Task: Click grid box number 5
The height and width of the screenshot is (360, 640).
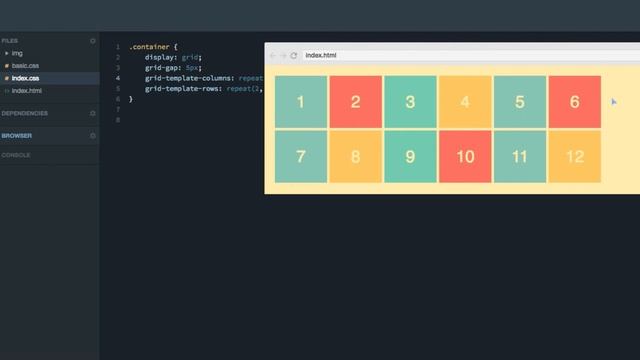Action: [520, 102]
